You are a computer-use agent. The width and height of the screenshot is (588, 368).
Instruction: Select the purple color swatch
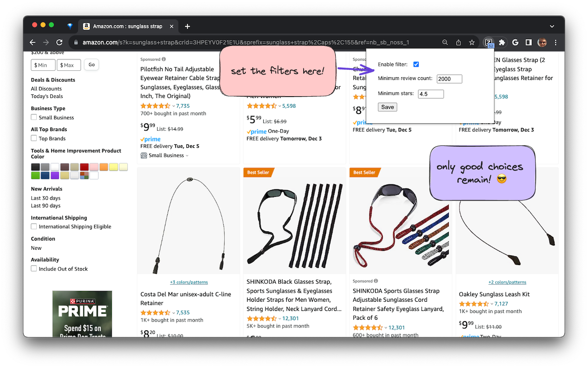[55, 175]
